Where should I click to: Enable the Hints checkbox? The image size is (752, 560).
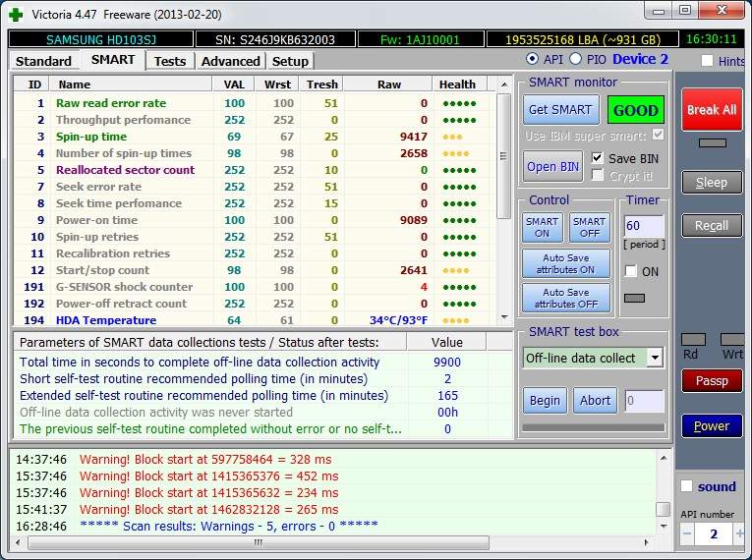[708, 61]
